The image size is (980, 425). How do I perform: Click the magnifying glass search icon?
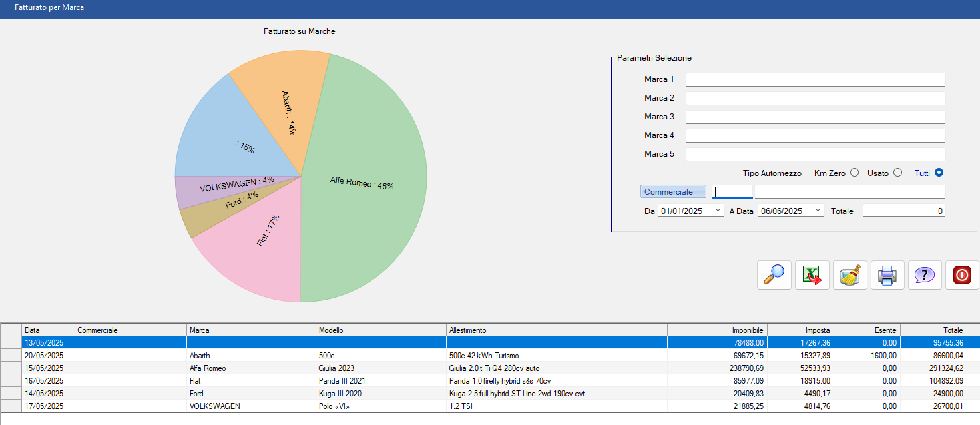coord(774,275)
